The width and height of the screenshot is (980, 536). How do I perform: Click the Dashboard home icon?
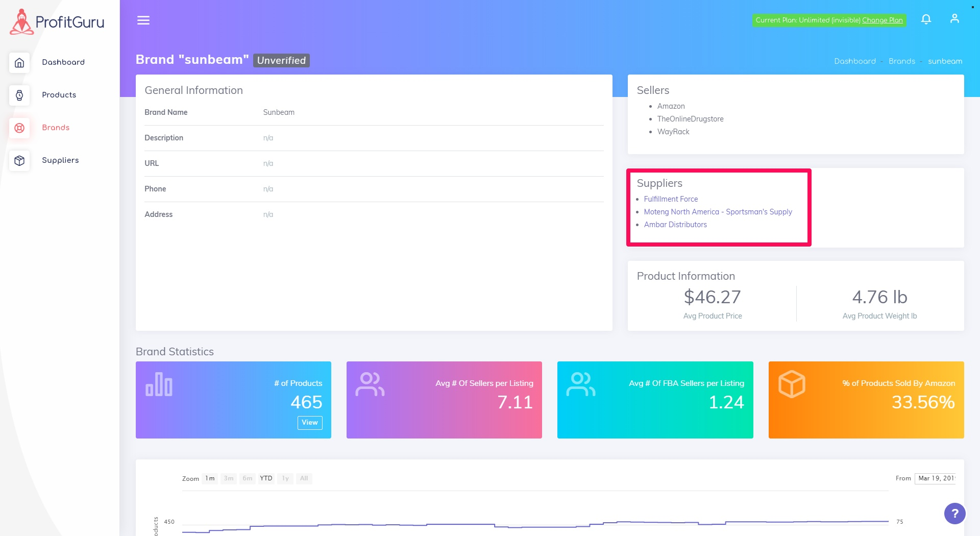[19, 62]
